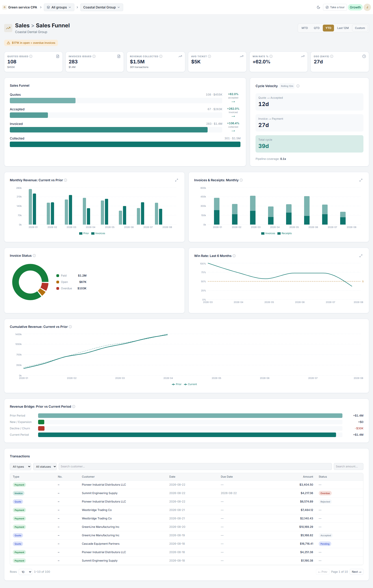
Task: Select the QTD period tab
Action: 317,28
